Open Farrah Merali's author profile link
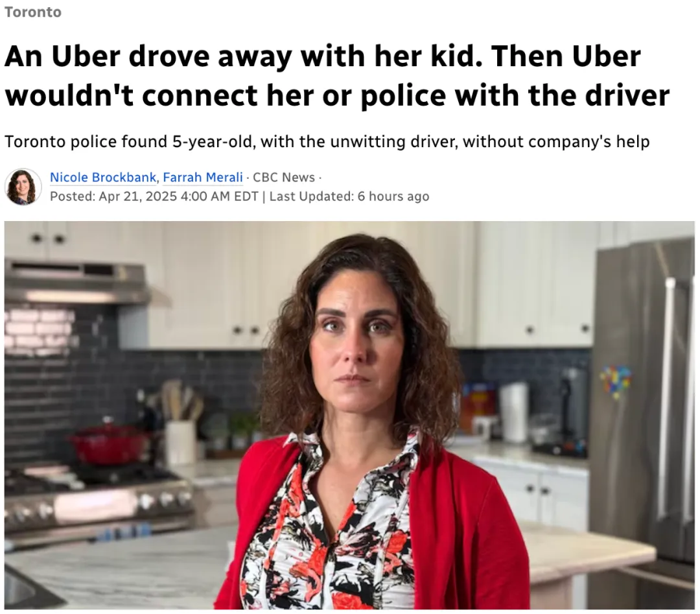The image size is (700, 614). [203, 177]
